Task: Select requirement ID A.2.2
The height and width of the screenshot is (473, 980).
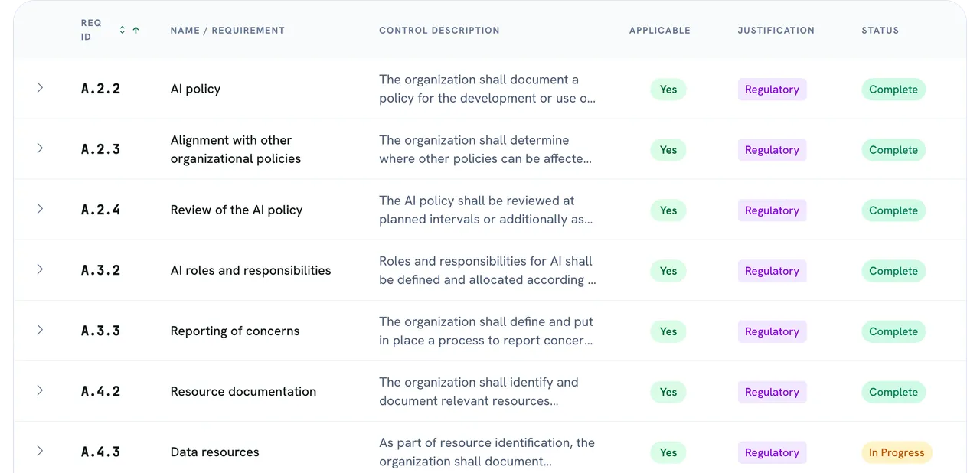Action: (x=101, y=89)
